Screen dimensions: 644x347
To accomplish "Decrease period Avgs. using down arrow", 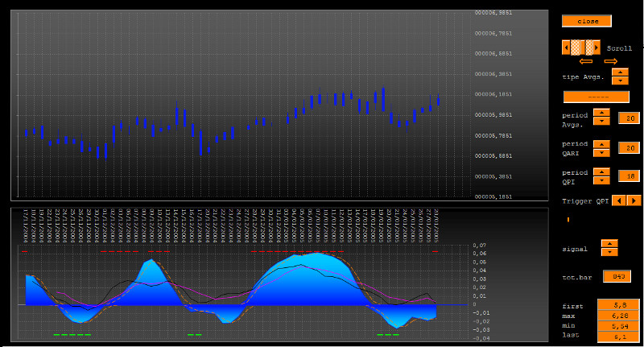I will (x=601, y=122).
